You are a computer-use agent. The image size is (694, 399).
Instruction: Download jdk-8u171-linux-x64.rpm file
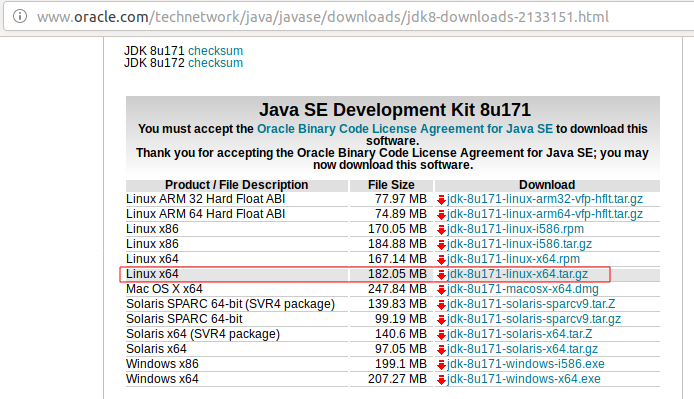click(x=513, y=259)
